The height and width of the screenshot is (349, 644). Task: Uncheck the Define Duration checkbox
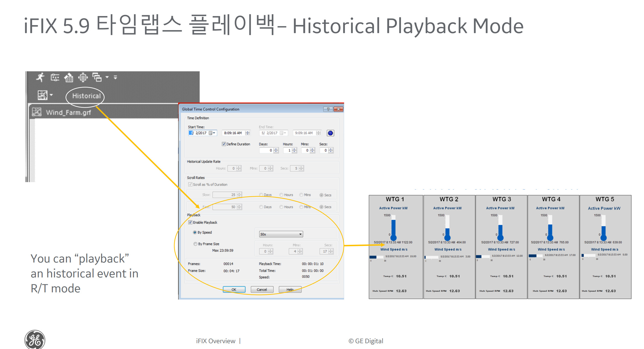click(x=224, y=144)
